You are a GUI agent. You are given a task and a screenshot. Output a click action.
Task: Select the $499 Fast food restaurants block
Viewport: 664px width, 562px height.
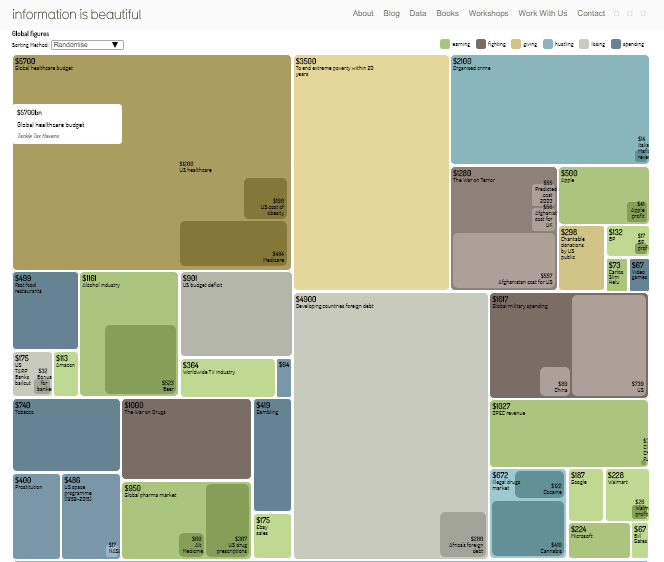pyautogui.click(x=45, y=310)
